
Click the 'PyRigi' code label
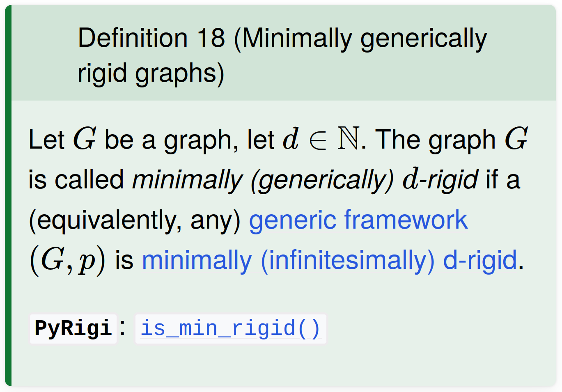click(x=73, y=329)
